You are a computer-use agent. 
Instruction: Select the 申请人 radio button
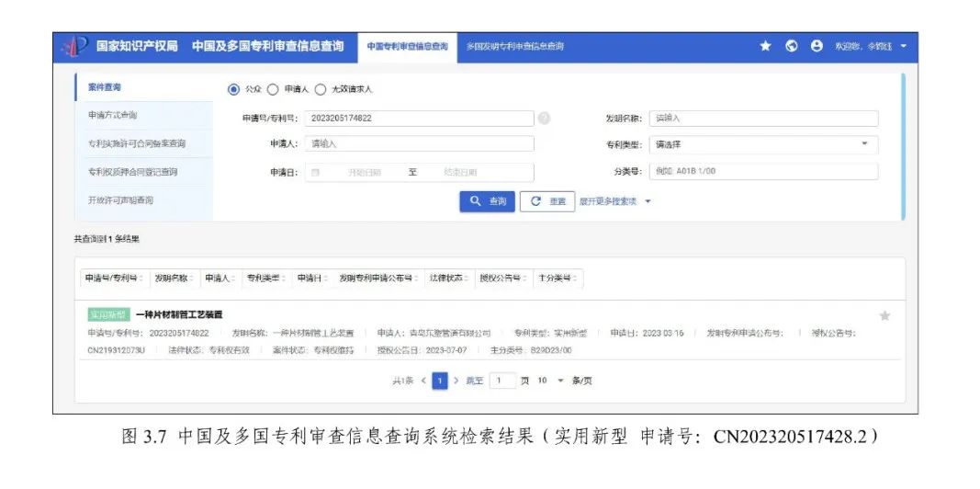273,89
